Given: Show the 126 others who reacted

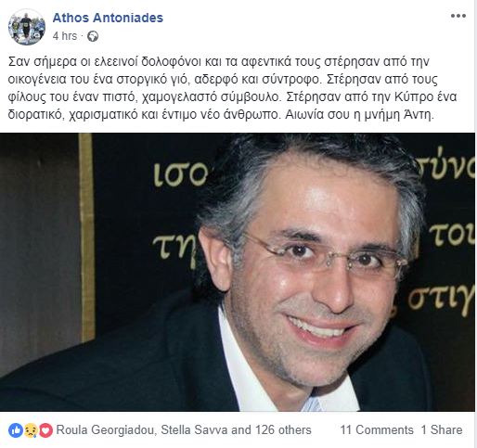Looking at the screenshot, I should [x=283, y=430].
